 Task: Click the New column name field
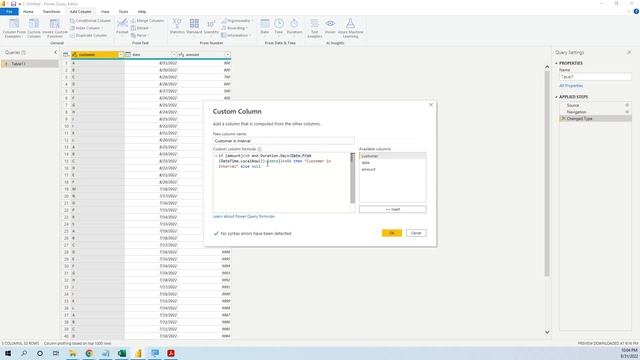pos(283,141)
